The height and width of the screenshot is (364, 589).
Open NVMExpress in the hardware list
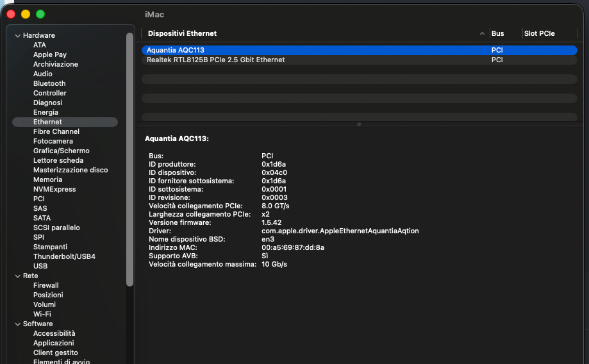tap(54, 189)
